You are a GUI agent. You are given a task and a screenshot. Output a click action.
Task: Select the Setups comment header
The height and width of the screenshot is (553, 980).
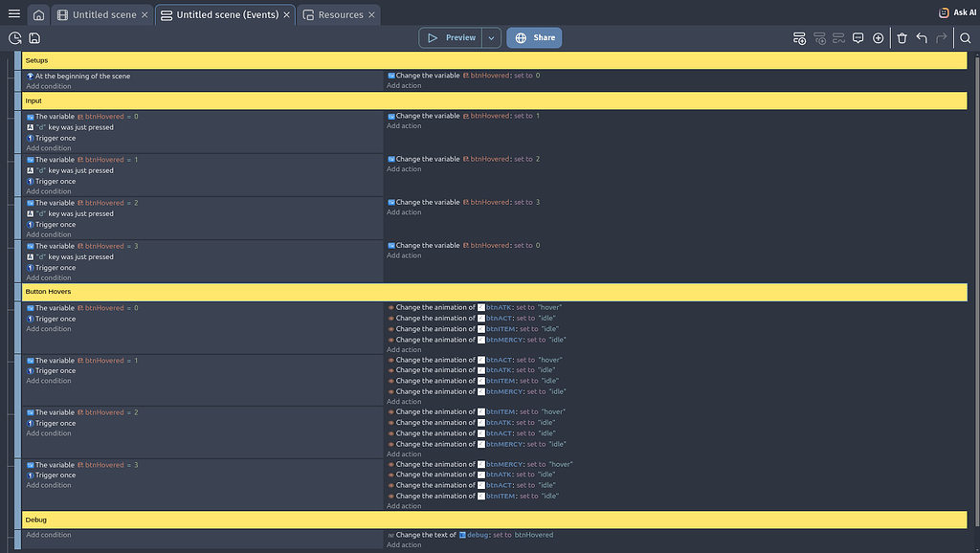(495, 60)
